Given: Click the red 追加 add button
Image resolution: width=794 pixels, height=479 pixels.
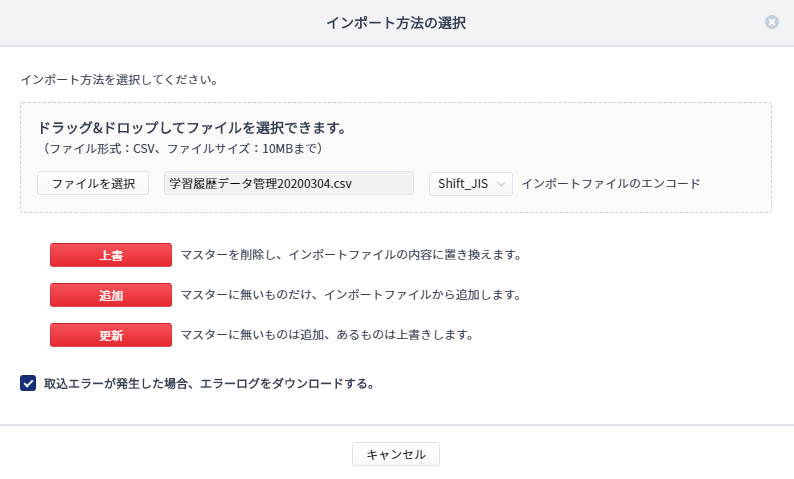Looking at the screenshot, I should (x=111, y=295).
